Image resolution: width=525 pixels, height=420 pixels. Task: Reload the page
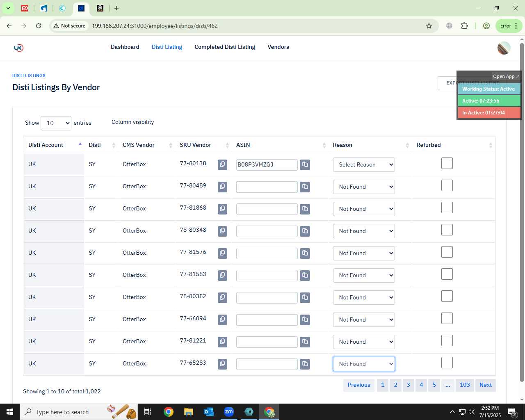(x=39, y=26)
